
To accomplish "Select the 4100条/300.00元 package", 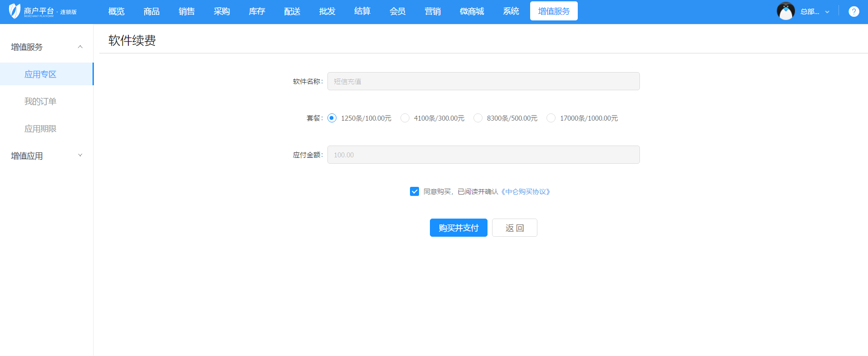I will point(405,118).
